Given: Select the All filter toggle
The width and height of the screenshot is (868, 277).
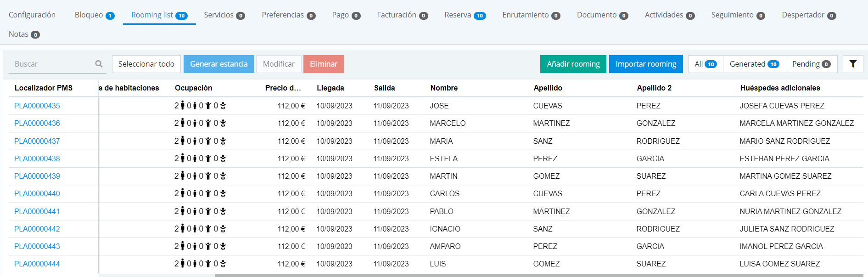Looking at the screenshot, I should [x=705, y=64].
